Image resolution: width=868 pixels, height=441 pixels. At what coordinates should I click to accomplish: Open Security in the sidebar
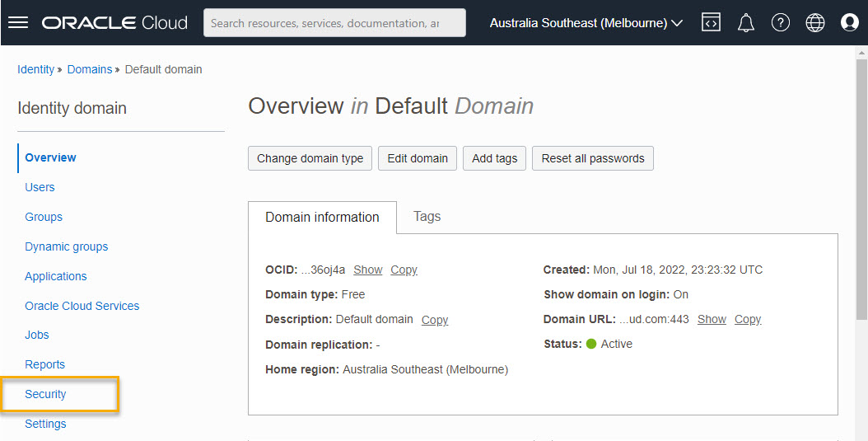click(x=45, y=394)
